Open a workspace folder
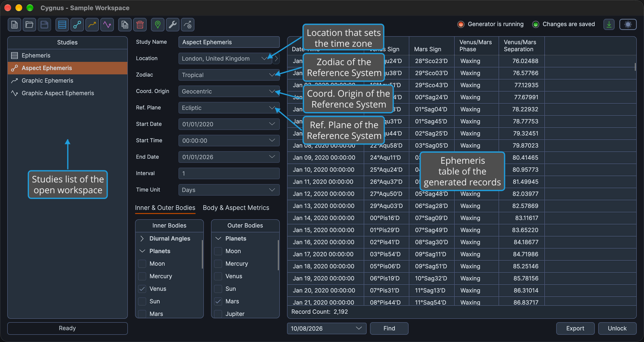The height and width of the screenshot is (342, 644). click(x=29, y=25)
